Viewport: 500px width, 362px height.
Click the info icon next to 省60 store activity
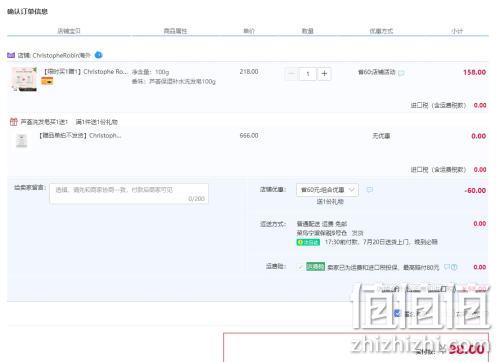(x=401, y=73)
